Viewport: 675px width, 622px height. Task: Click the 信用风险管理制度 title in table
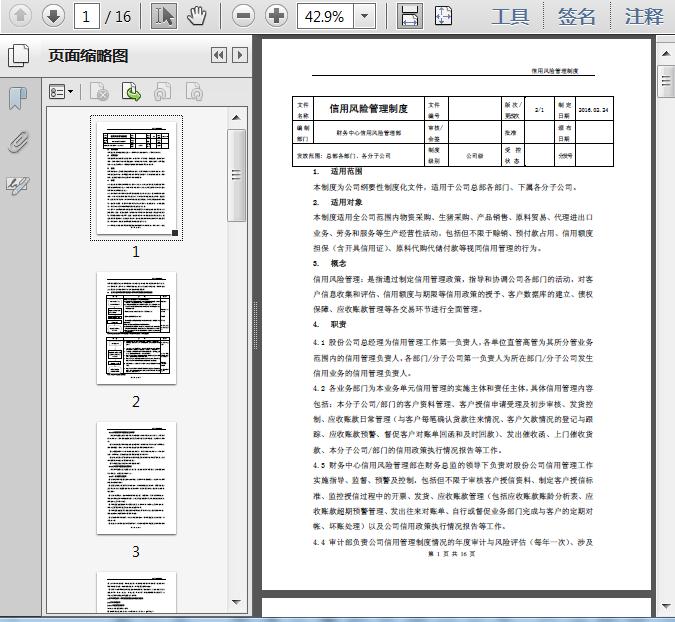point(369,108)
